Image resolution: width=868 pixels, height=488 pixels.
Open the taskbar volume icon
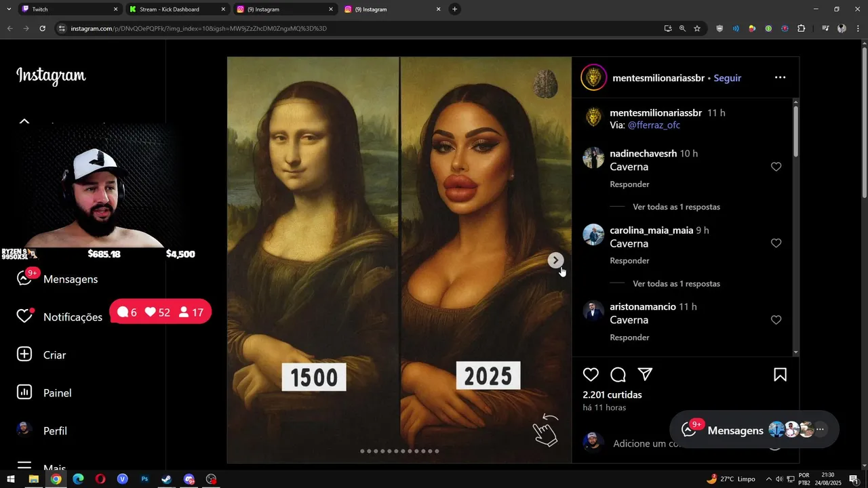tap(778, 479)
